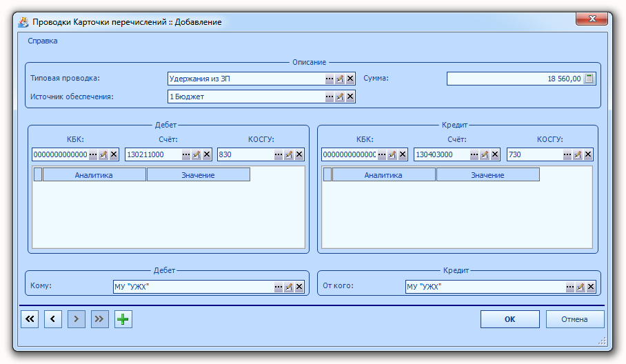The height and width of the screenshot is (364, 626).
Task: Open lookup for the От кого field
Action: 570,287
